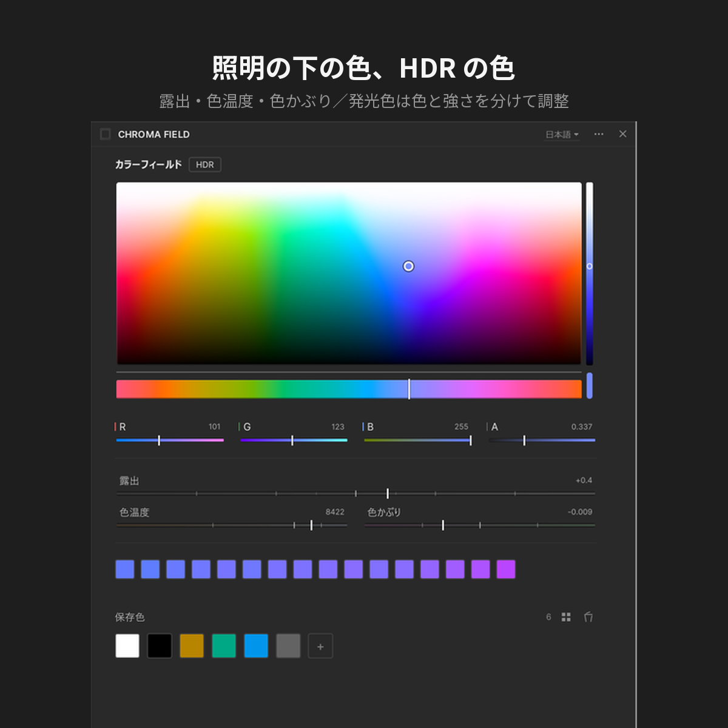The height and width of the screenshot is (728, 728).
Task: Click the 色温度 slider handle
Action: 311,525
